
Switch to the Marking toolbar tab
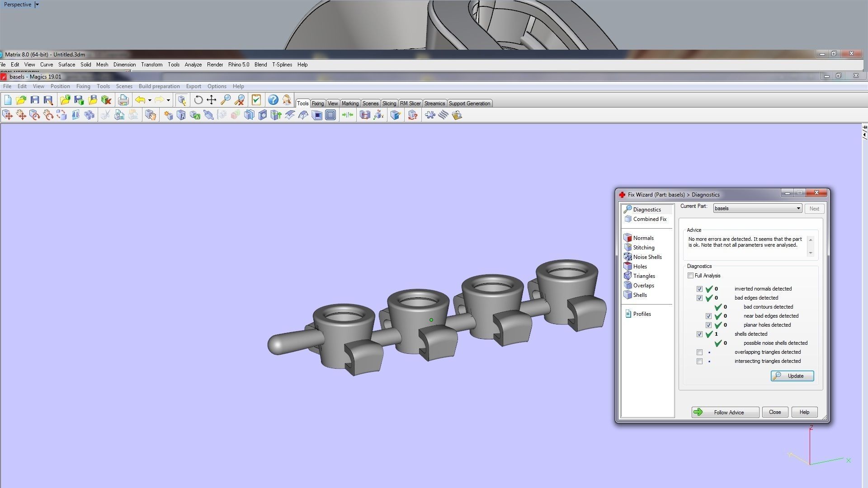coord(350,103)
